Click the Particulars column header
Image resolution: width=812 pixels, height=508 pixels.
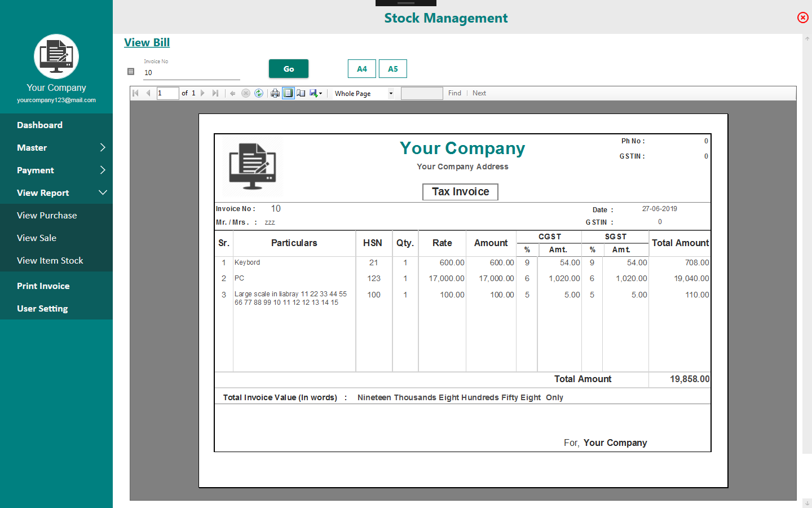294,243
